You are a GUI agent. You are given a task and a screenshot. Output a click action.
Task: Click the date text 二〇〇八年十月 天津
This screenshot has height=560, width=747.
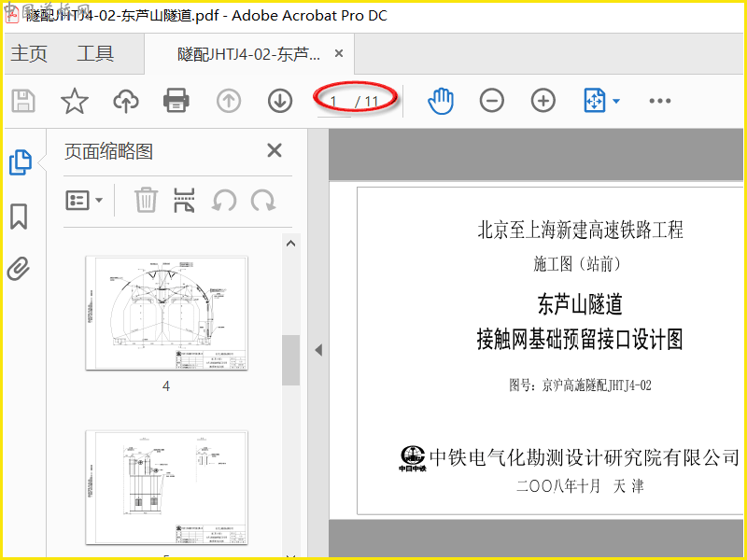[x=580, y=486]
